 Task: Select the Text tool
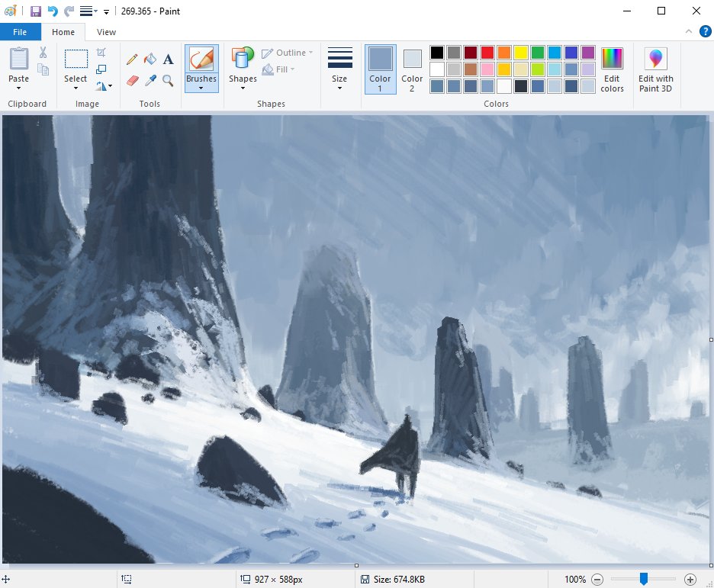tap(168, 59)
